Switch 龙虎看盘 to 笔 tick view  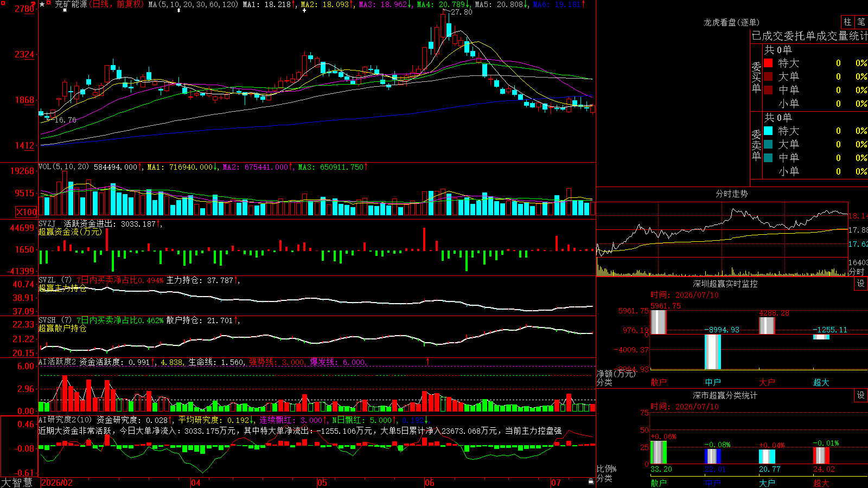861,22
